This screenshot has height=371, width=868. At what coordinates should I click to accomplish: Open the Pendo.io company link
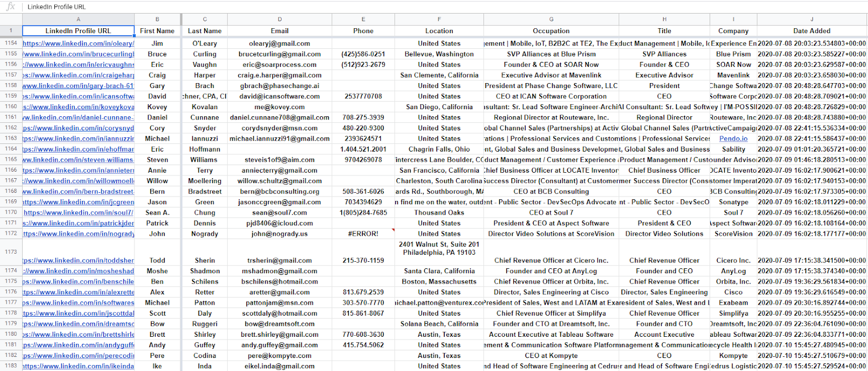click(733, 139)
